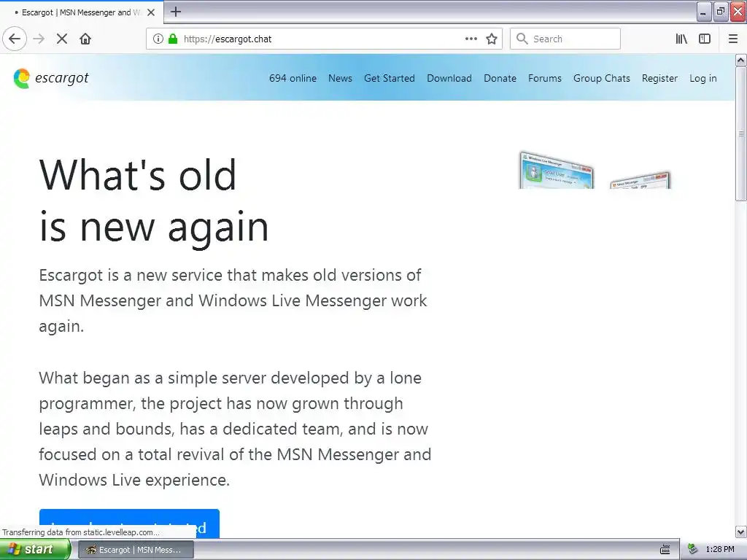The width and height of the screenshot is (747, 560).
Task: Go back to the previous page
Action: [x=15, y=39]
